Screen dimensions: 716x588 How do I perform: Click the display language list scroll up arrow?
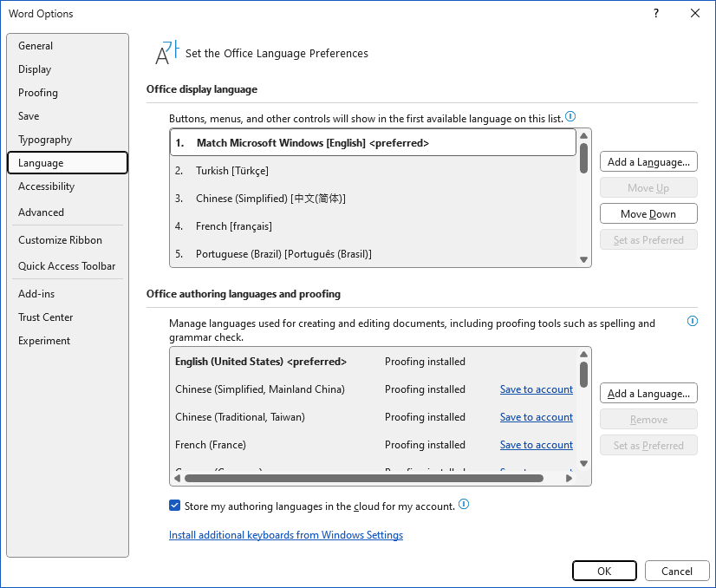click(x=583, y=135)
